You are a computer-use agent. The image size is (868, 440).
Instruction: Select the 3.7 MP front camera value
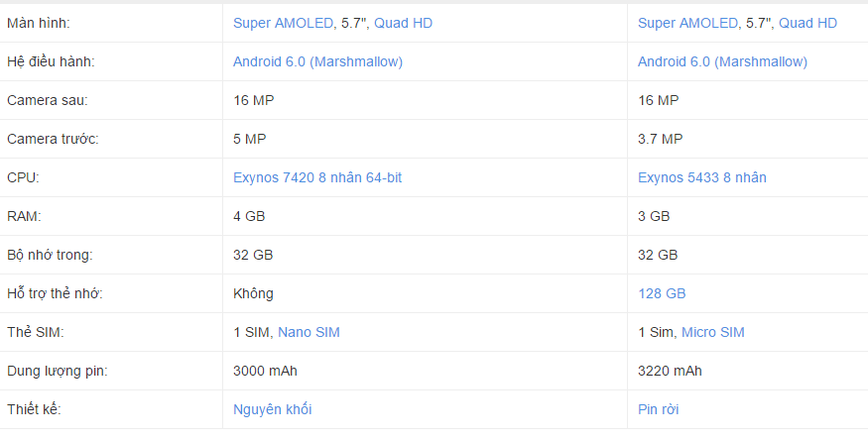660,139
